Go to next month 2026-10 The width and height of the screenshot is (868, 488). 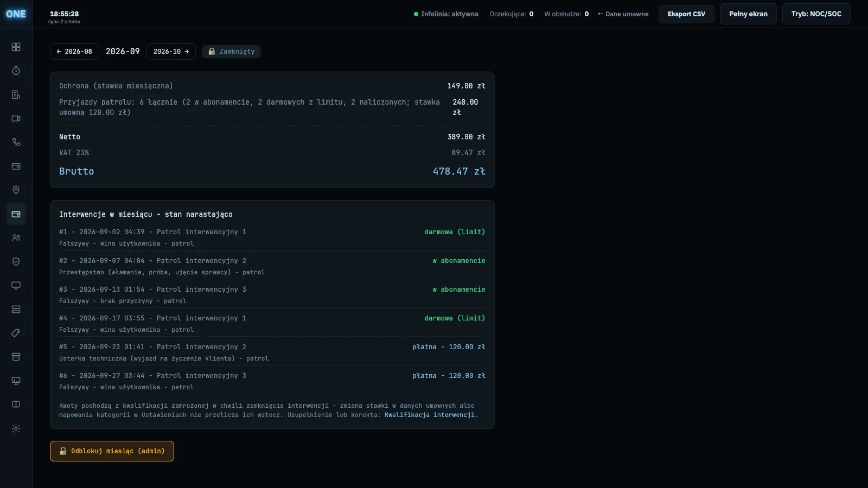coord(171,52)
